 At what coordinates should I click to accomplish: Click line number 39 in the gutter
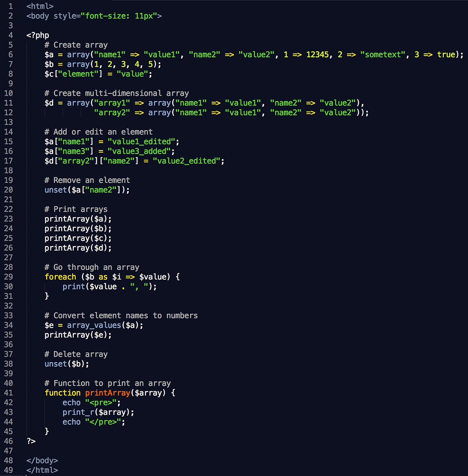(8, 373)
